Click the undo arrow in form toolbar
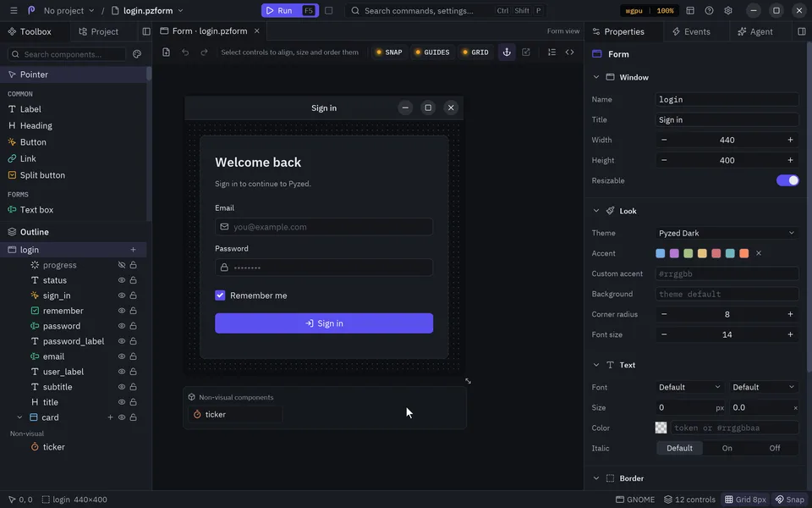Viewport: 812px width, 508px height. [185, 52]
